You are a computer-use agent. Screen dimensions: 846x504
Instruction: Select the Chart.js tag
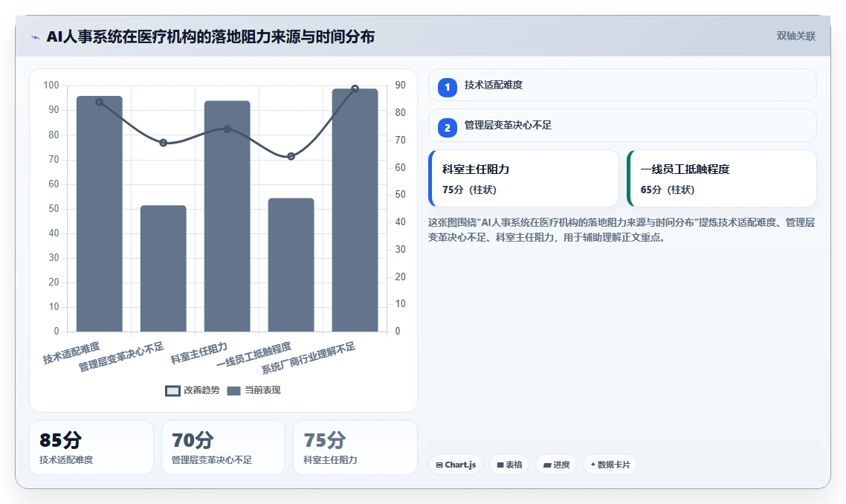click(x=456, y=465)
